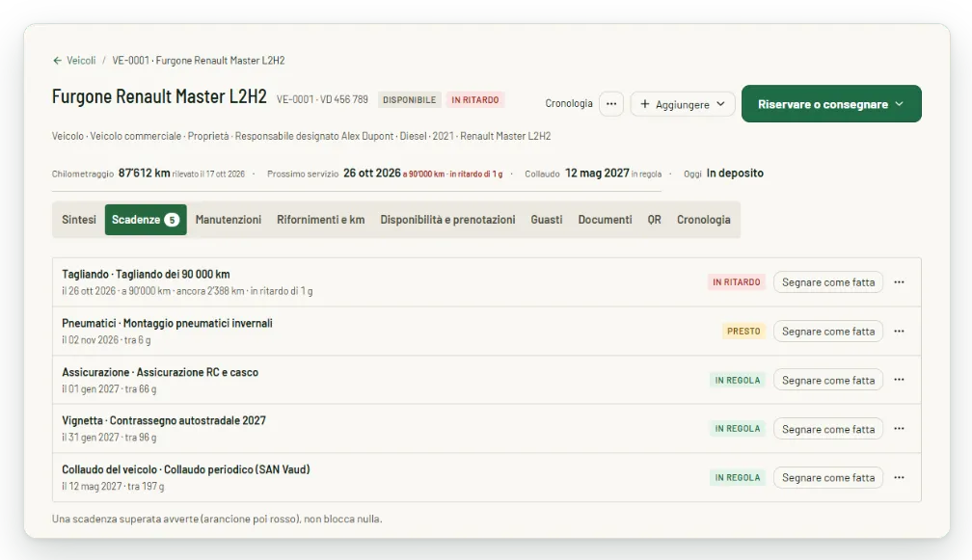Select the Scadenze tab
The width and height of the screenshot is (972, 560).
click(x=146, y=220)
